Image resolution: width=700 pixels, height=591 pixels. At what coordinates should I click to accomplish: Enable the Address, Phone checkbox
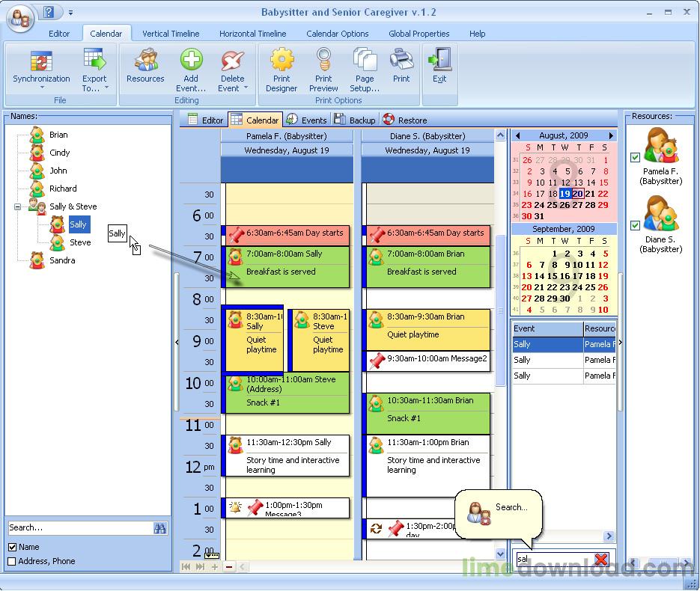pyautogui.click(x=13, y=562)
